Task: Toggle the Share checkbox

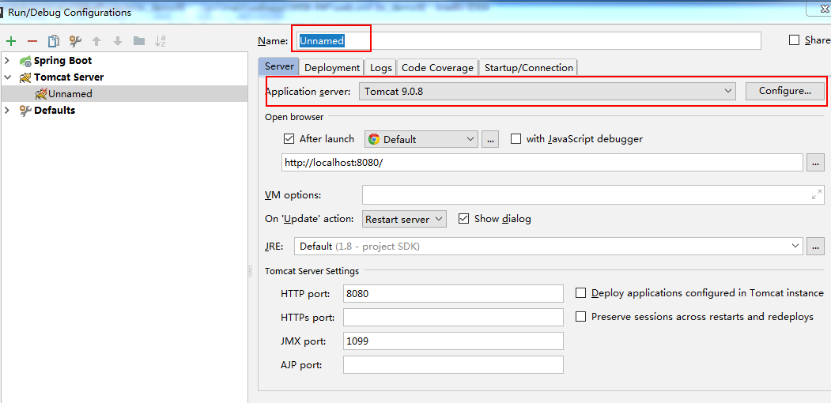Action: (794, 40)
